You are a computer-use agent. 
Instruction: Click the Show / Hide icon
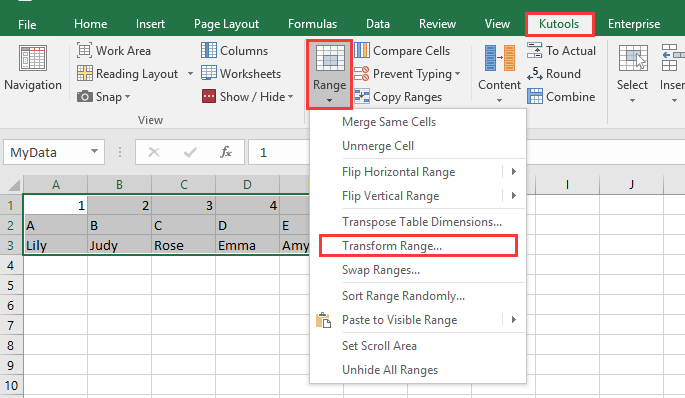pyautogui.click(x=209, y=97)
